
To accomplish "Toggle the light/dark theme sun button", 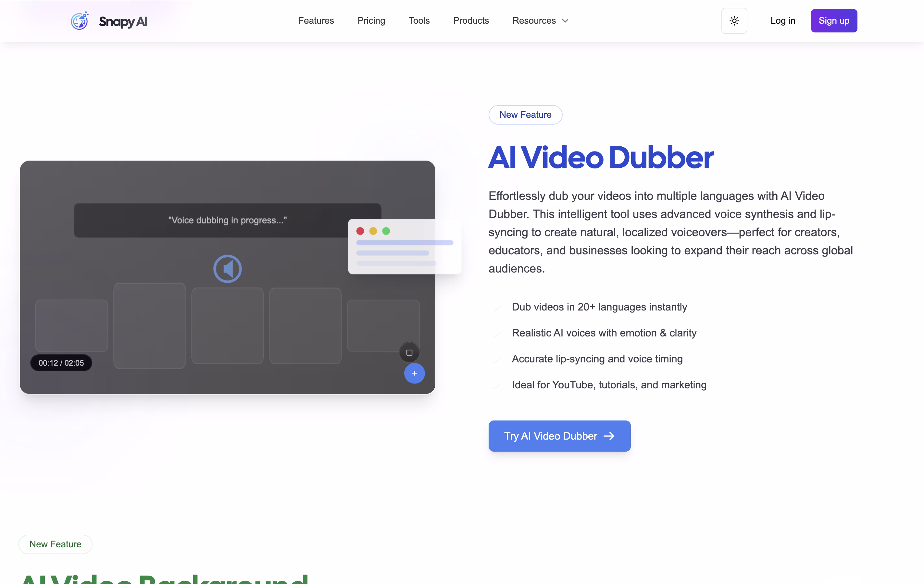I will tap(734, 21).
